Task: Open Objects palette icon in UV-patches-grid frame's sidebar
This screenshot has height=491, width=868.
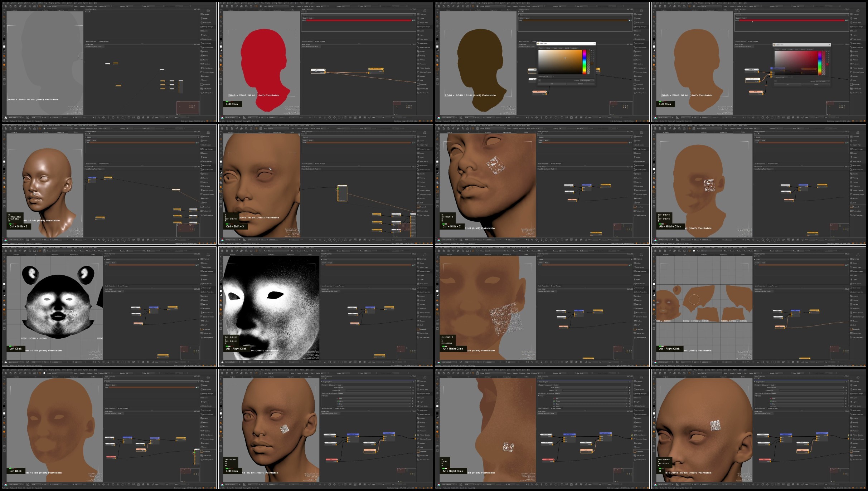Action: (851, 296)
